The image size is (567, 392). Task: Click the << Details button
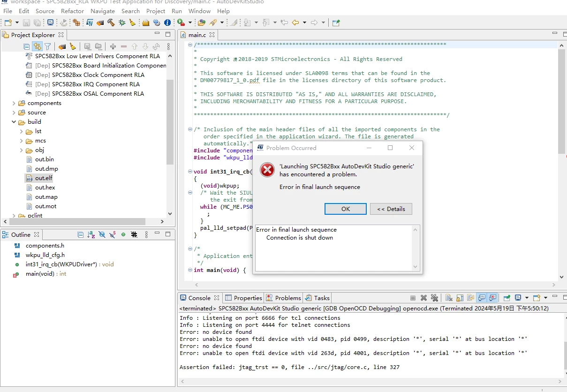391,209
